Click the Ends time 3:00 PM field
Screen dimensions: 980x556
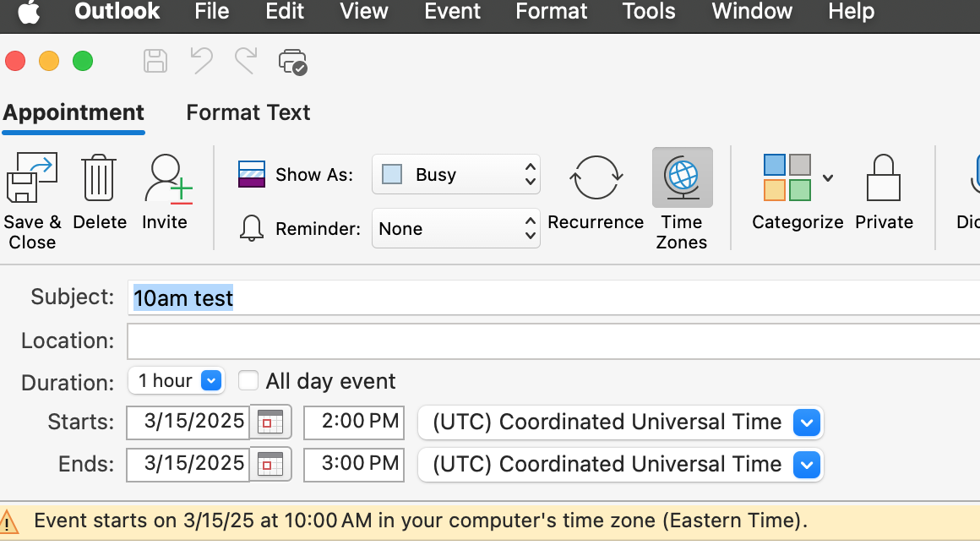[354, 465]
